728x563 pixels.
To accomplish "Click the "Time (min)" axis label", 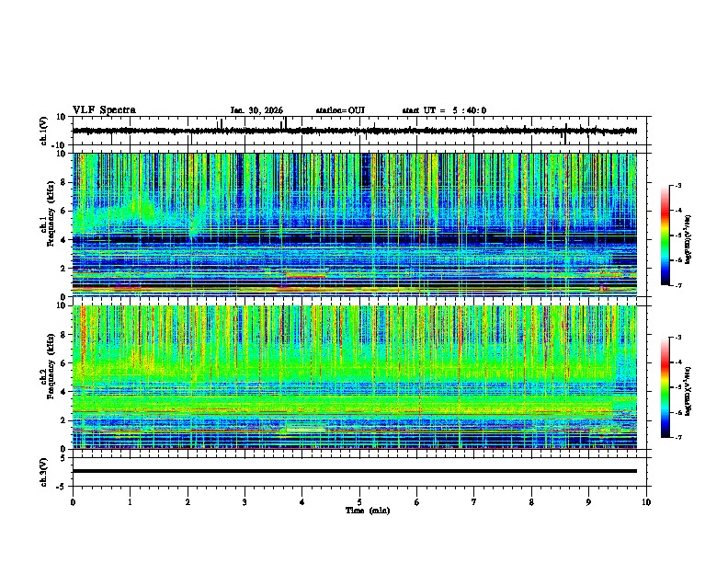I will click(x=368, y=511).
